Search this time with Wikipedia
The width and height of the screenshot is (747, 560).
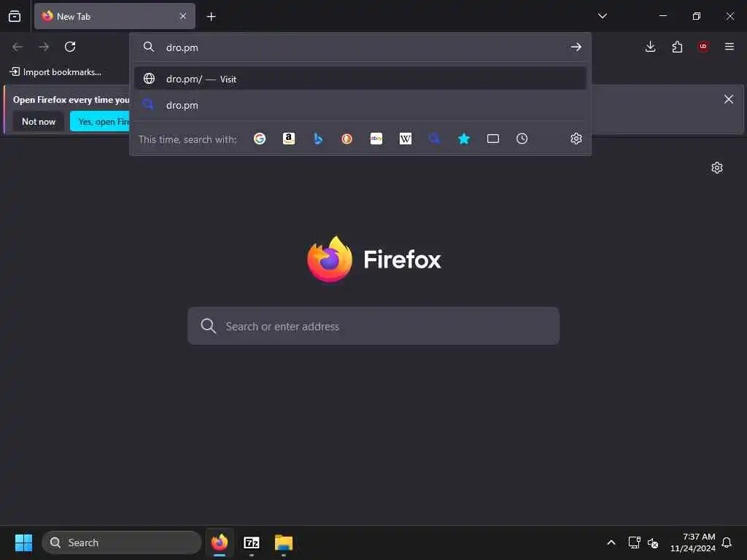406,139
